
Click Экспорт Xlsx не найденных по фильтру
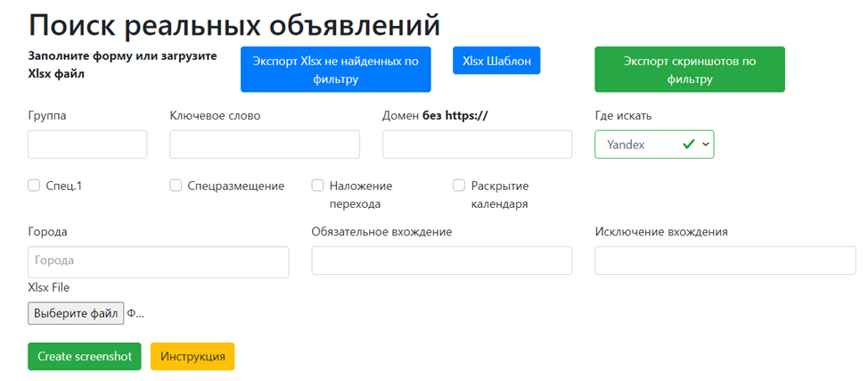(335, 70)
